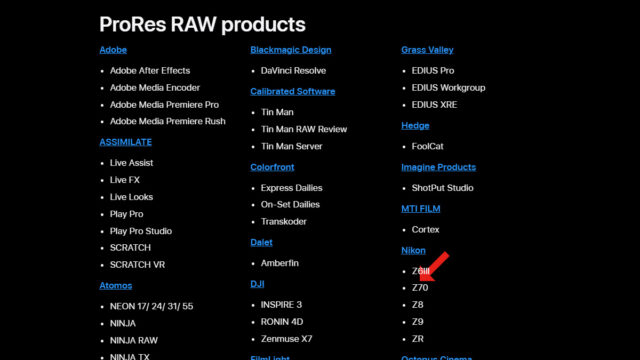Select the Z70 Nikon item

point(420,288)
